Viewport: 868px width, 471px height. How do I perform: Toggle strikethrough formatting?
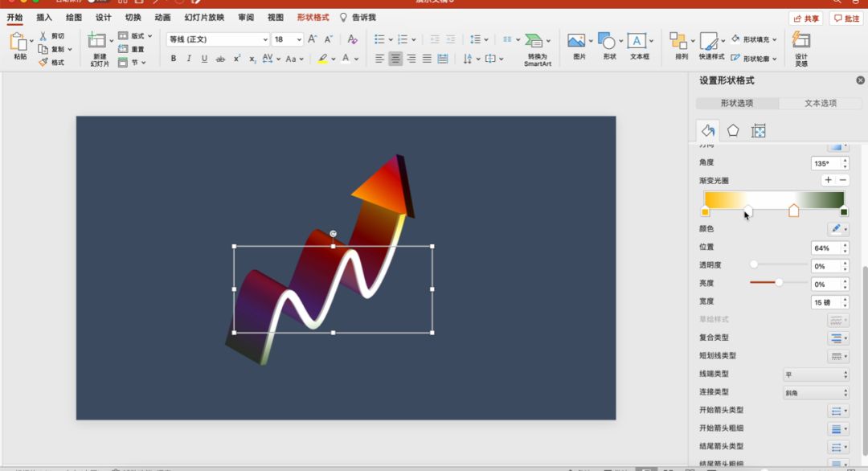220,59
